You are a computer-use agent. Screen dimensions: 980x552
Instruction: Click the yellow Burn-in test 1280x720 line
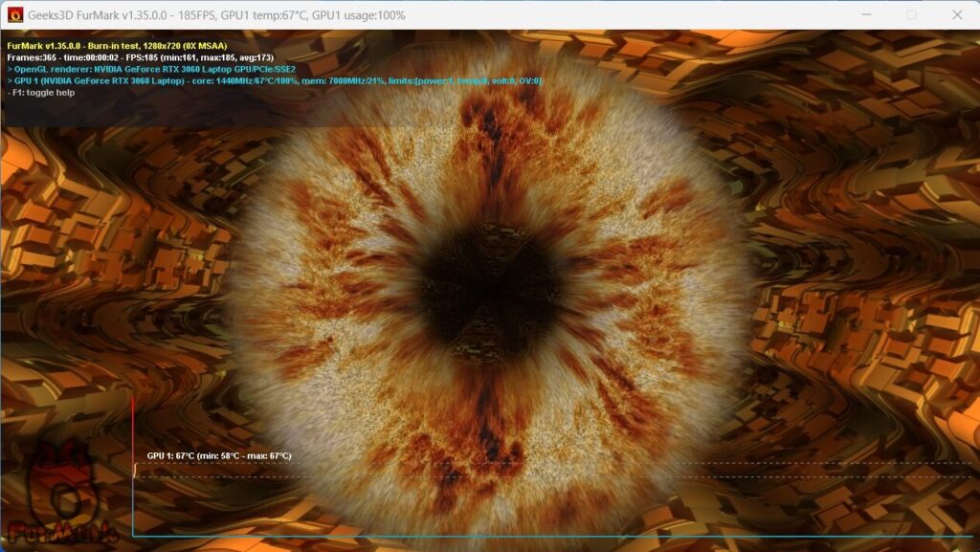pyautogui.click(x=117, y=45)
